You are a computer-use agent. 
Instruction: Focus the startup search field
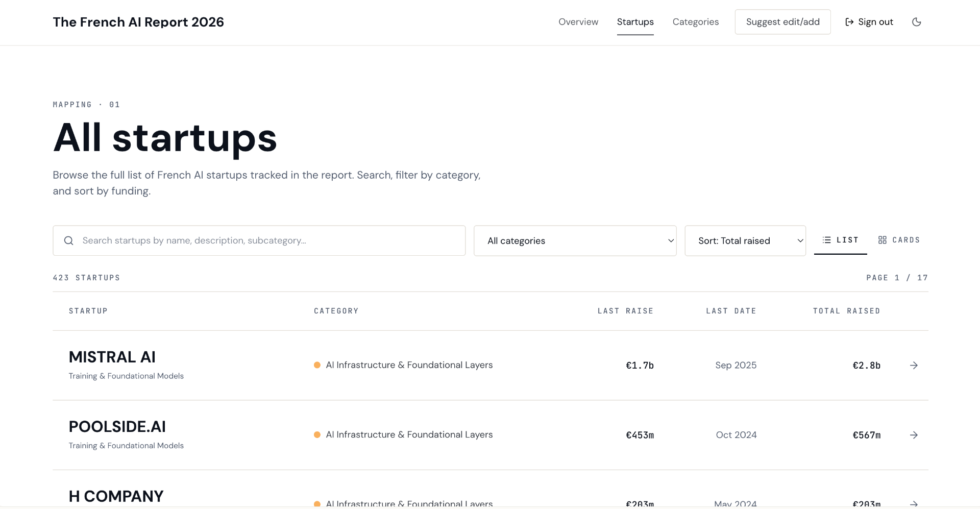tap(259, 240)
